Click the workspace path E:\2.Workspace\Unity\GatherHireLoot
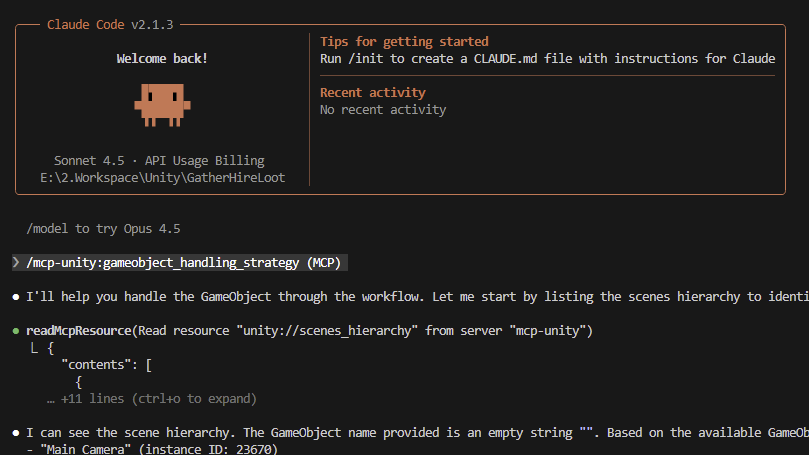Viewport: 809px width, 455px height. [x=163, y=178]
